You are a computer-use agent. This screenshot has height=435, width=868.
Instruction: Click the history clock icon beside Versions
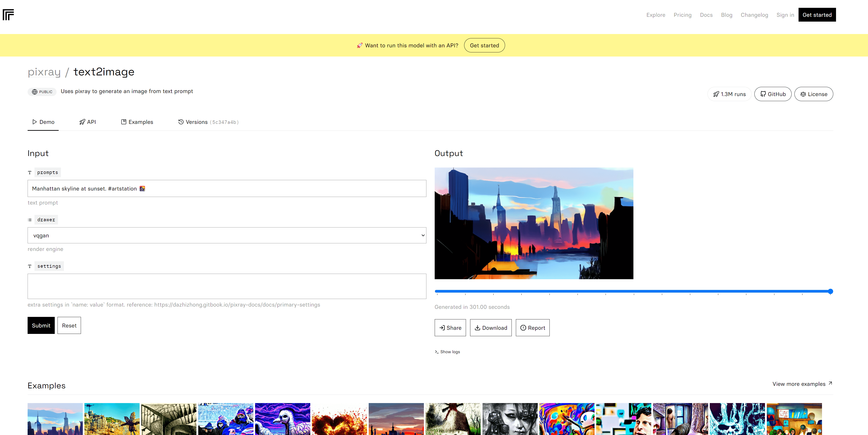pos(181,122)
